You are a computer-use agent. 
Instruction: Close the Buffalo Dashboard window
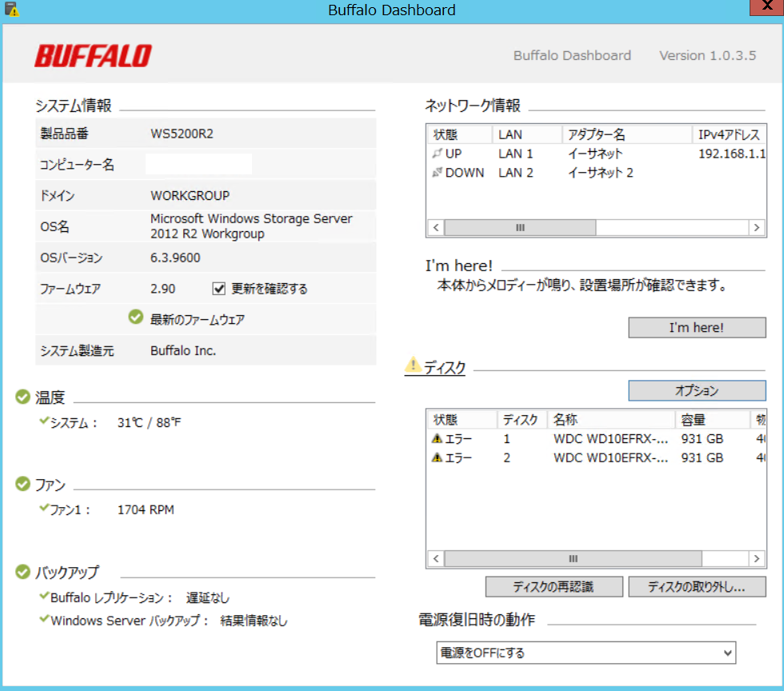tap(767, 7)
